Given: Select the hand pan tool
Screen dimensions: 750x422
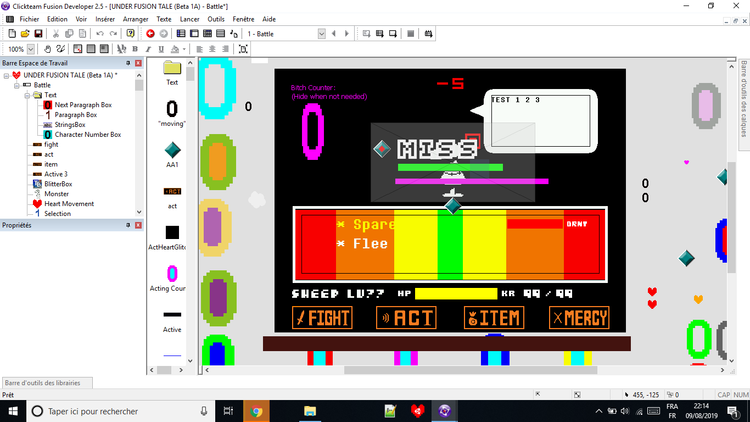Looking at the screenshot, I should [x=47, y=49].
